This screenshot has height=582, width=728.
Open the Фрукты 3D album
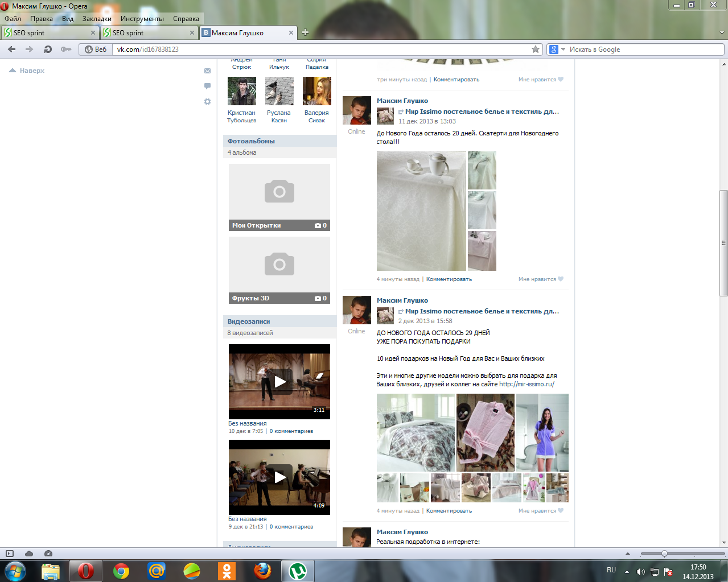pos(279,270)
